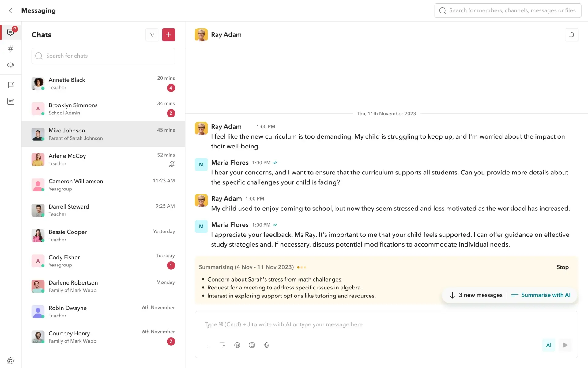Open the flagged messages sidebar icon

click(x=11, y=85)
